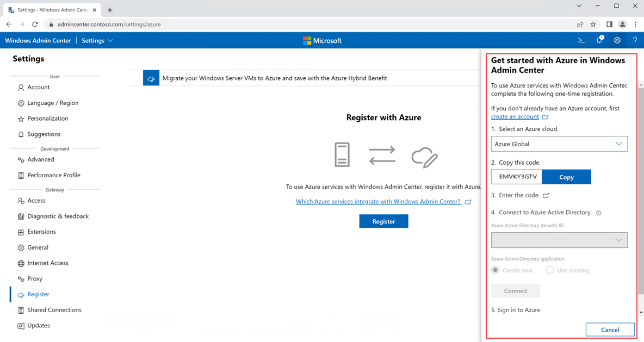Viewport: 644px width, 342px height.
Task: Open the browser side panel icon
Action: (609, 24)
